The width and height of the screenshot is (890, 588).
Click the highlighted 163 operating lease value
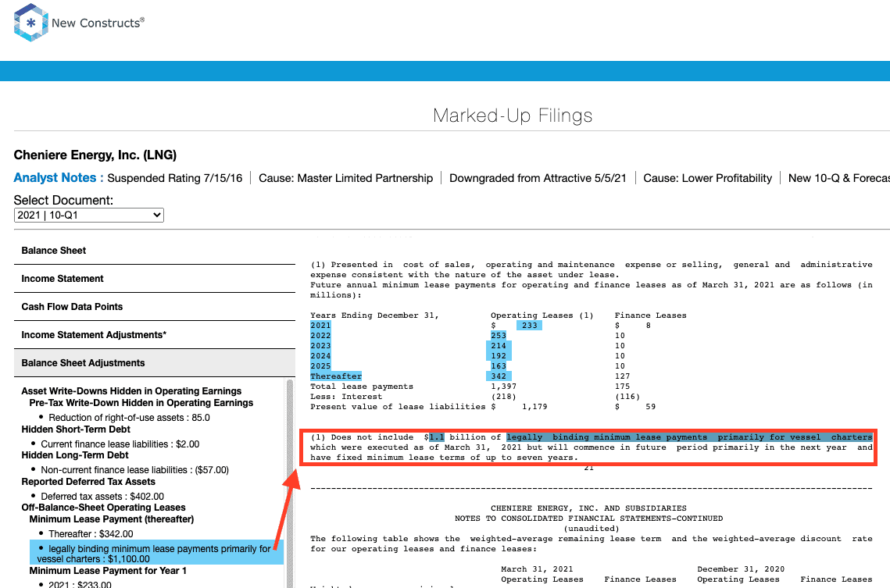tap(499, 366)
